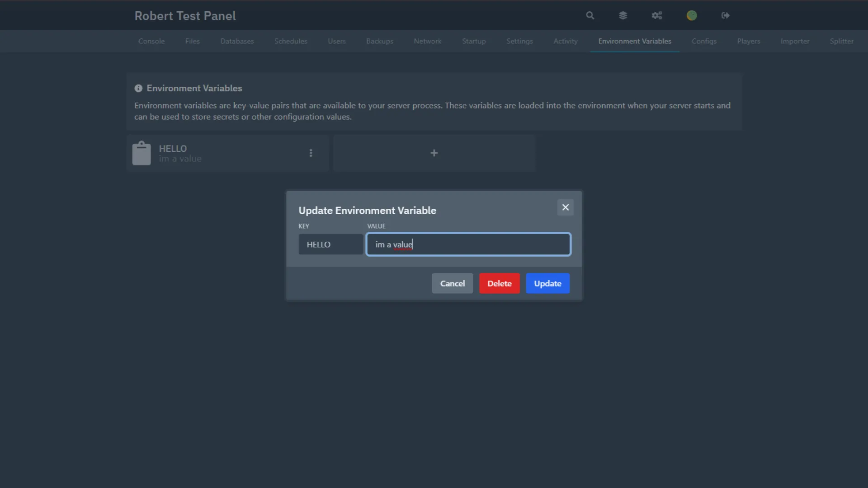
Task: Open the servers layers icon
Action: point(623,15)
